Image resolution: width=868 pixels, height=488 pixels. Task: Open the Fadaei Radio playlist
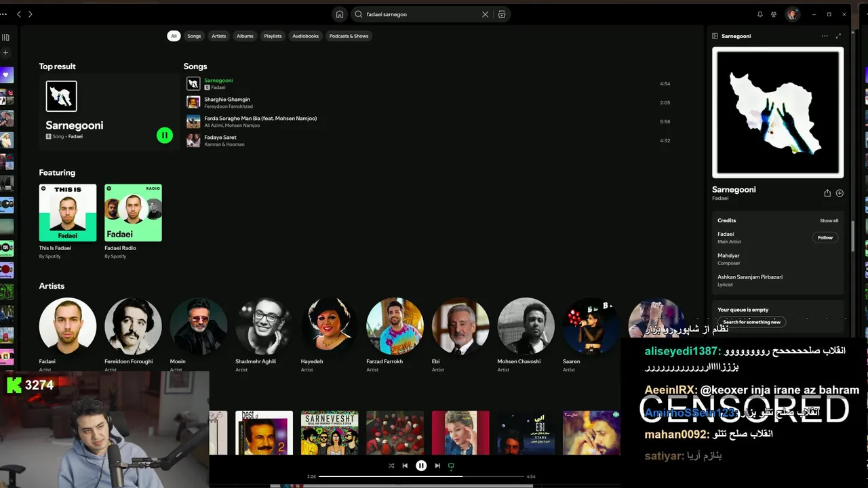click(x=133, y=213)
